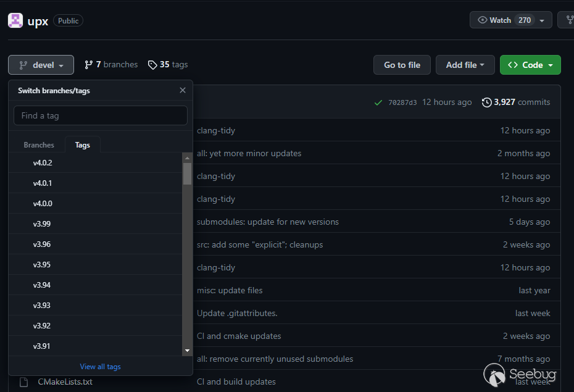Select tag v3.91
This screenshot has width=574, height=392.
pos(95,346)
